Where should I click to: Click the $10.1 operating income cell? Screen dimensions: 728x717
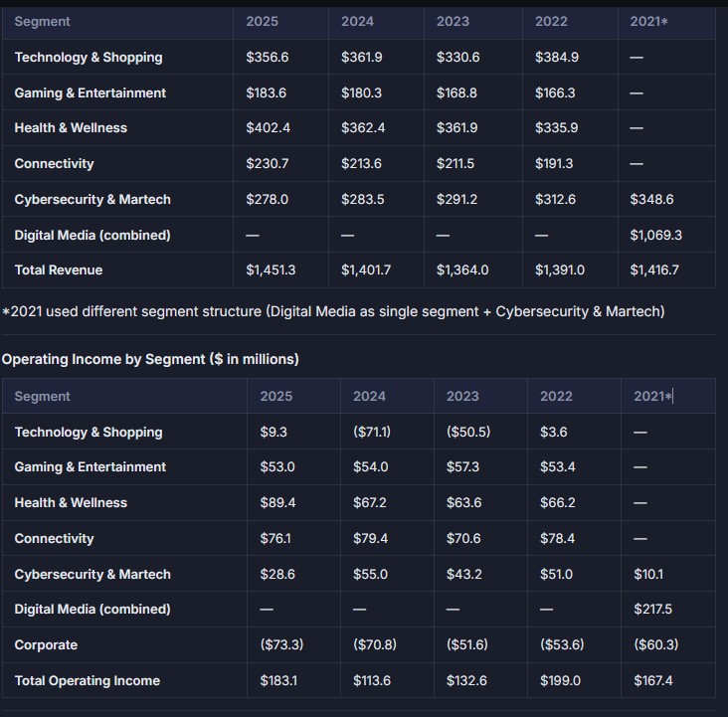[x=648, y=574]
